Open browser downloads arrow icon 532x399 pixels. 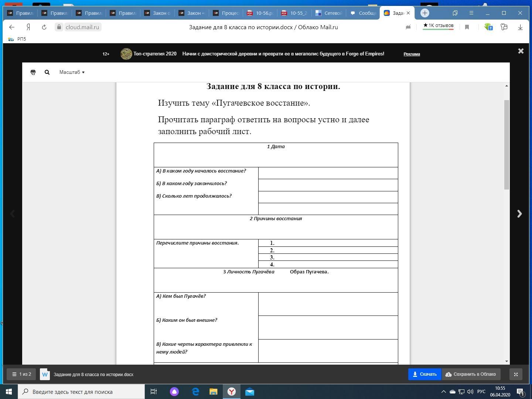pyautogui.click(x=520, y=27)
